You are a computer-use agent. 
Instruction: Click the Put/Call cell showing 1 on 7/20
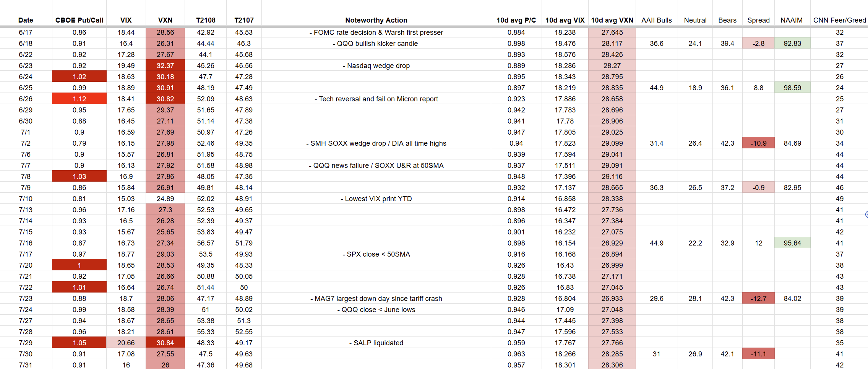[79, 265]
